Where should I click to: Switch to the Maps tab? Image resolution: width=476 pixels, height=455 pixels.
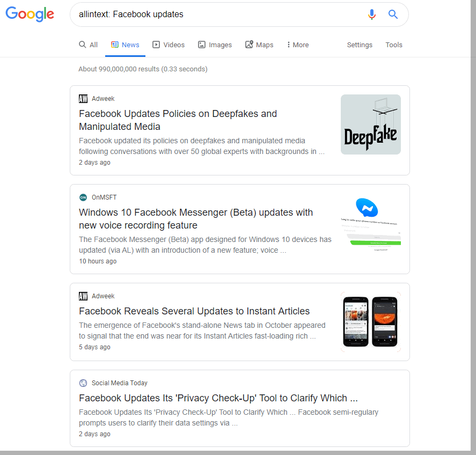click(x=259, y=45)
